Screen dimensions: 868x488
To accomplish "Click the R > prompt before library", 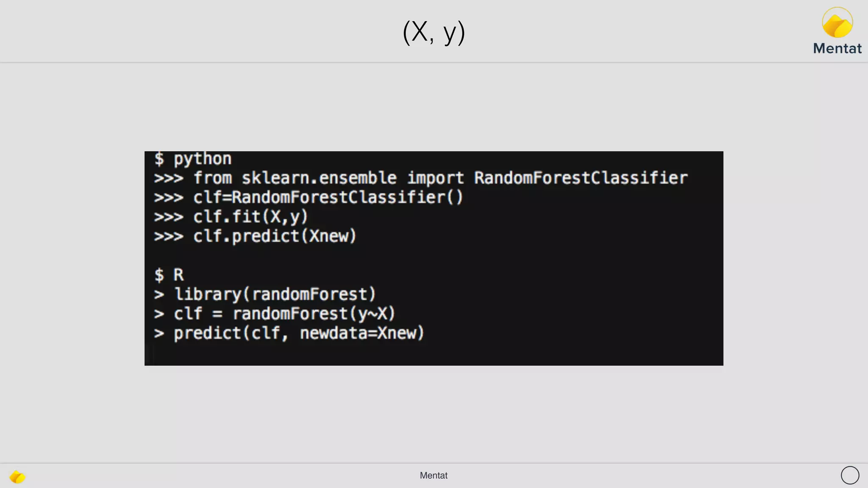I will pos(159,294).
